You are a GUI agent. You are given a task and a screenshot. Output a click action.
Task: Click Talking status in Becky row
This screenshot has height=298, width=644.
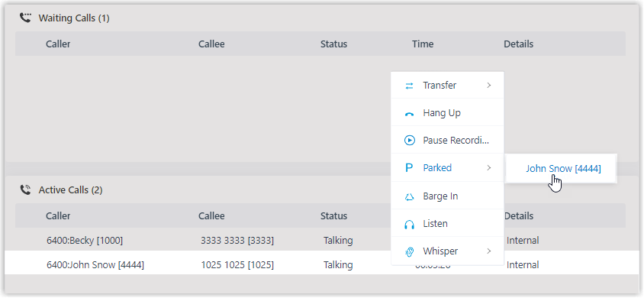pos(338,241)
